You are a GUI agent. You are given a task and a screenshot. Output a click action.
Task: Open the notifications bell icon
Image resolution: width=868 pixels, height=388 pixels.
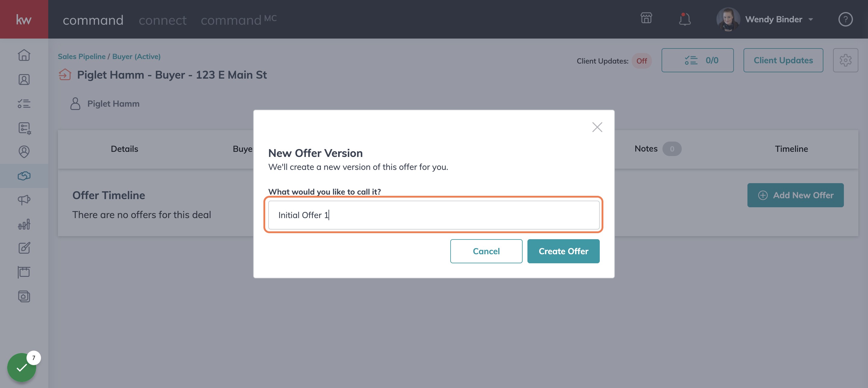(x=684, y=19)
